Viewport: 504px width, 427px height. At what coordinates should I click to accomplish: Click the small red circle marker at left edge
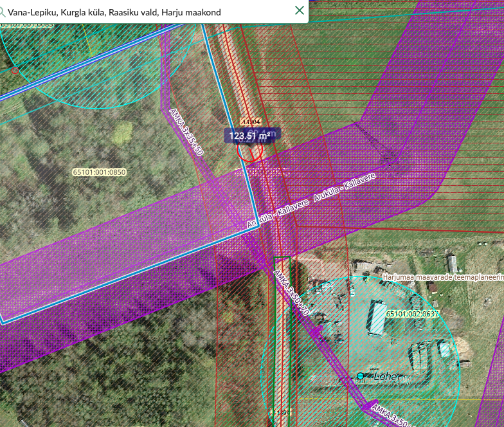pyautogui.click(x=15, y=70)
